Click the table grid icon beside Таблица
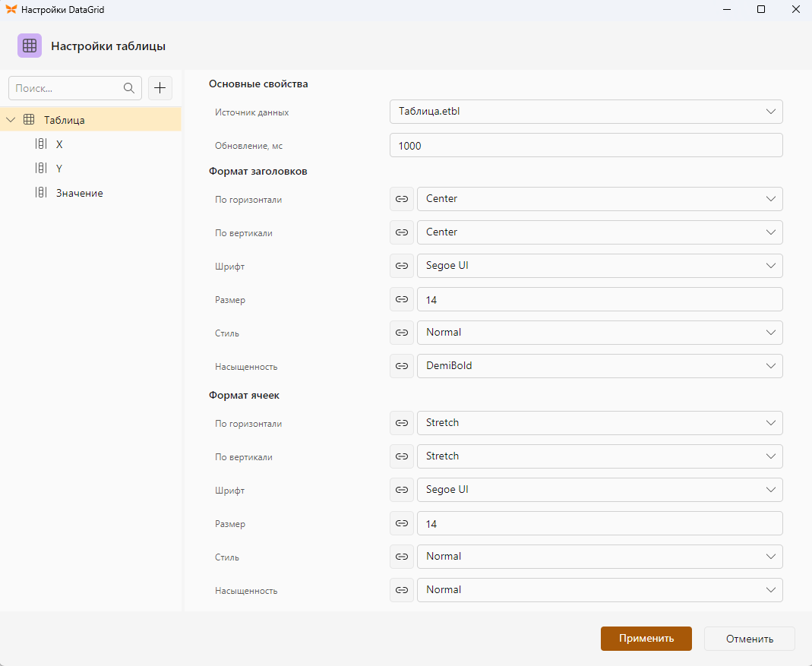The image size is (812, 666). click(29, 120)
